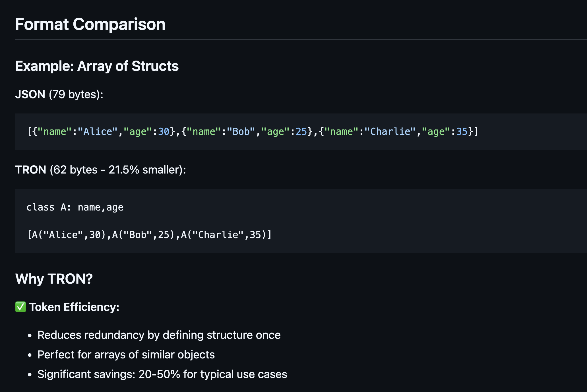Click the class A: name,age line
The height and width of the screenshot is (392, 587).
(x=75, y=207)
